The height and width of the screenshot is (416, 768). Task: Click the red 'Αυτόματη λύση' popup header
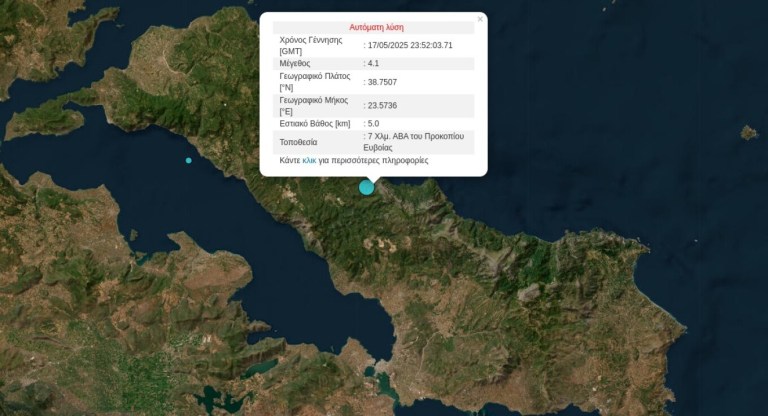376,27
